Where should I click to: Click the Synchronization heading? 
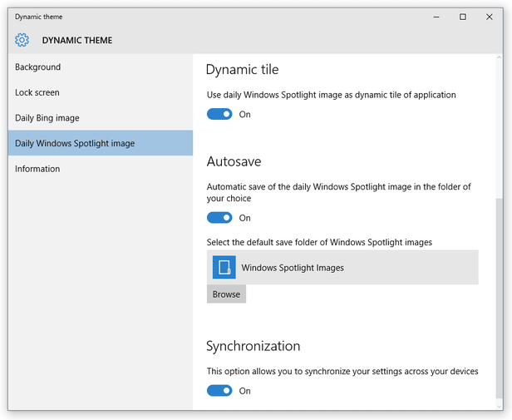[x=253, y=346]
